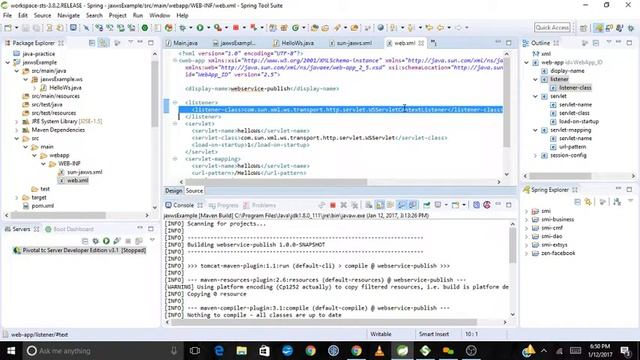The height and width of the screenshot is (360, 640).
Task: Open Task View on the taskbar
Action: (x=195, y=351)
